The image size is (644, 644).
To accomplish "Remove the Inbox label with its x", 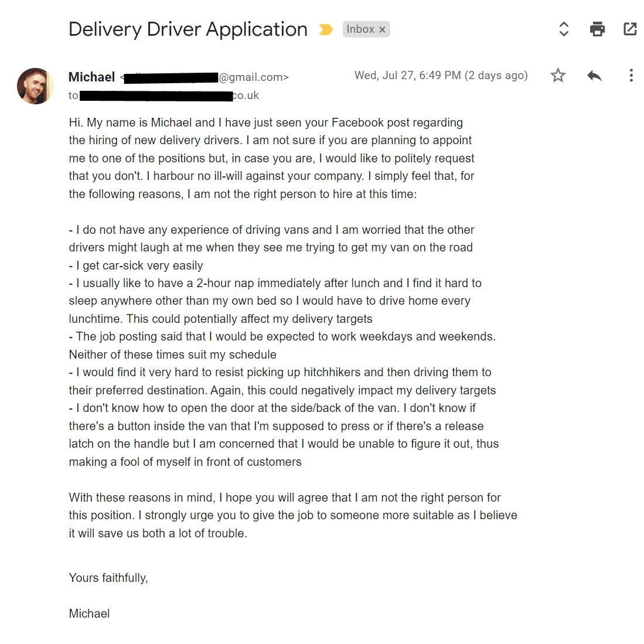I will pos(382,29).
